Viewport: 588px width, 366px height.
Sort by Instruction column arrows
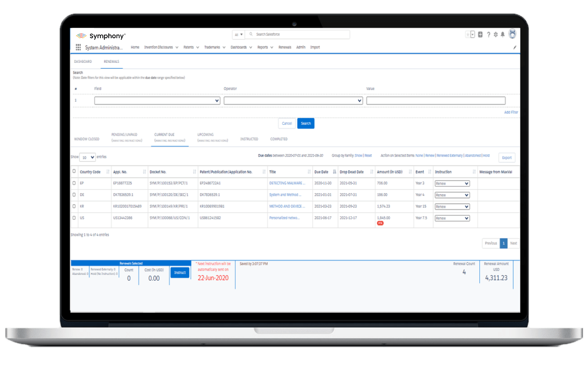(x=474, y=172)
